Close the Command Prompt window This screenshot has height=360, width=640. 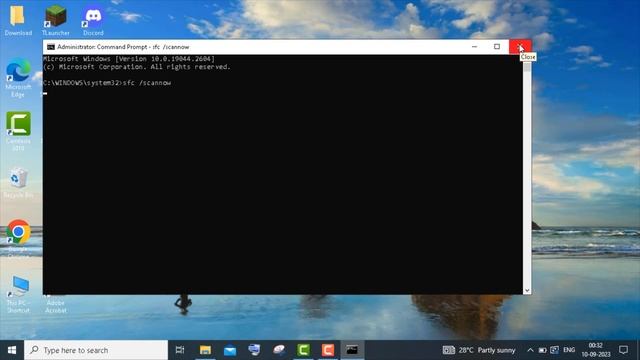click(520, 47)
